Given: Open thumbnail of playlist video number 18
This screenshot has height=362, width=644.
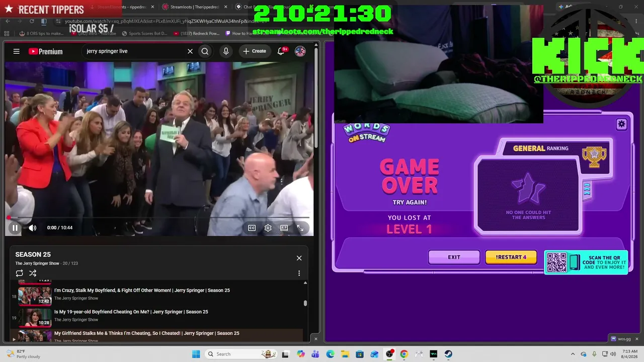Looking at the screenshot, I should (x=35, y=296).
